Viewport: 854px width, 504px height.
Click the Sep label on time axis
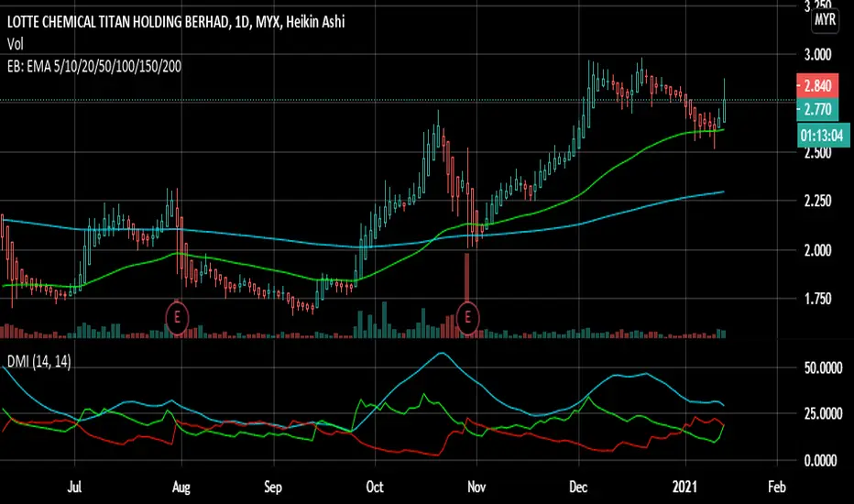(273, 487)
